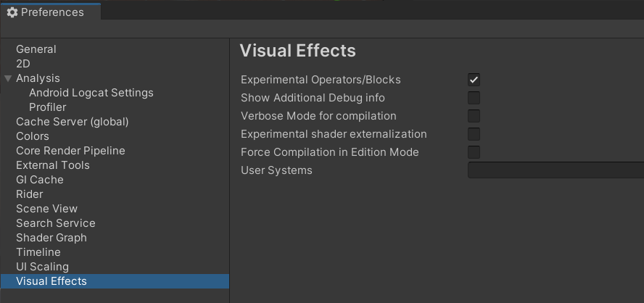Select Scene View preferences
Viewport: 644px width, 303px height.
[46, 209]
